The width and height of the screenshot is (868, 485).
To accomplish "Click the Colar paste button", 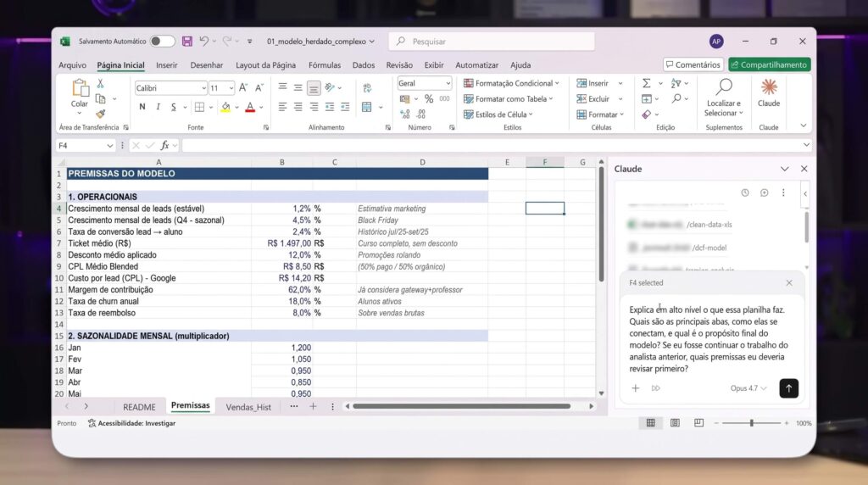I will [x=80, y=97].
